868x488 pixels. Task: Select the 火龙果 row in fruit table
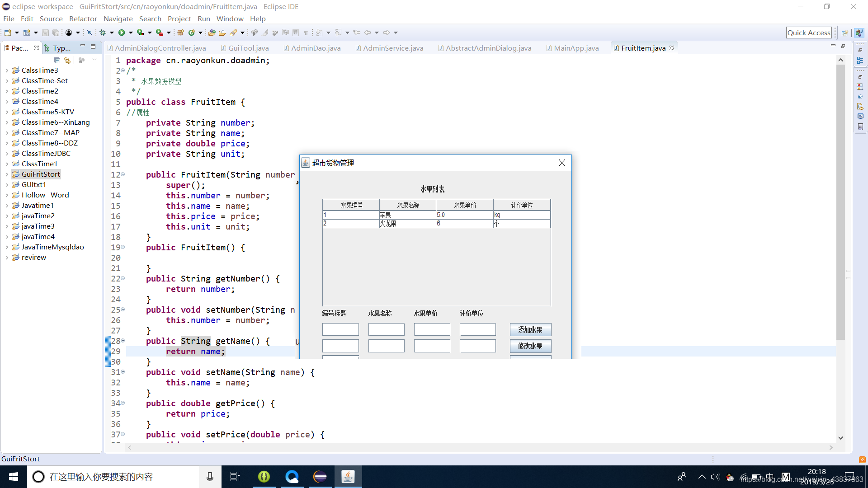click(436, 224)
